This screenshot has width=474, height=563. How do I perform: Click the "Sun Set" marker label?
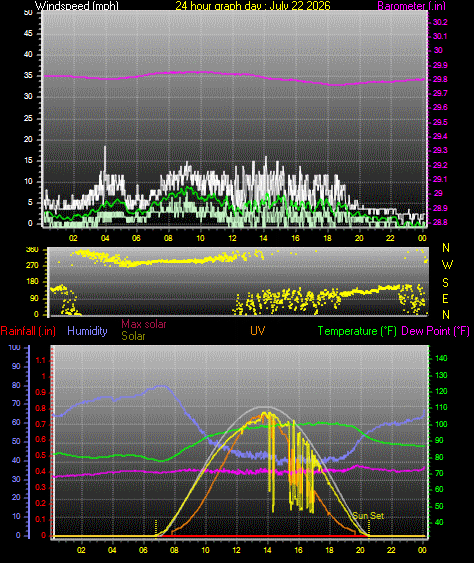point(368,516)
